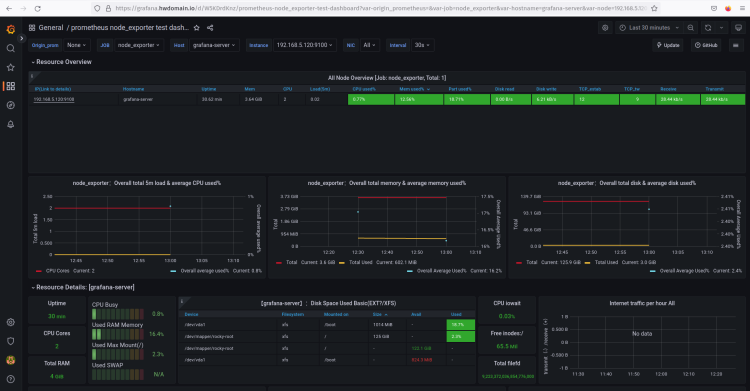Sort table by Hostname column
The image size is (750, 391).
click(x=133, y=89)
